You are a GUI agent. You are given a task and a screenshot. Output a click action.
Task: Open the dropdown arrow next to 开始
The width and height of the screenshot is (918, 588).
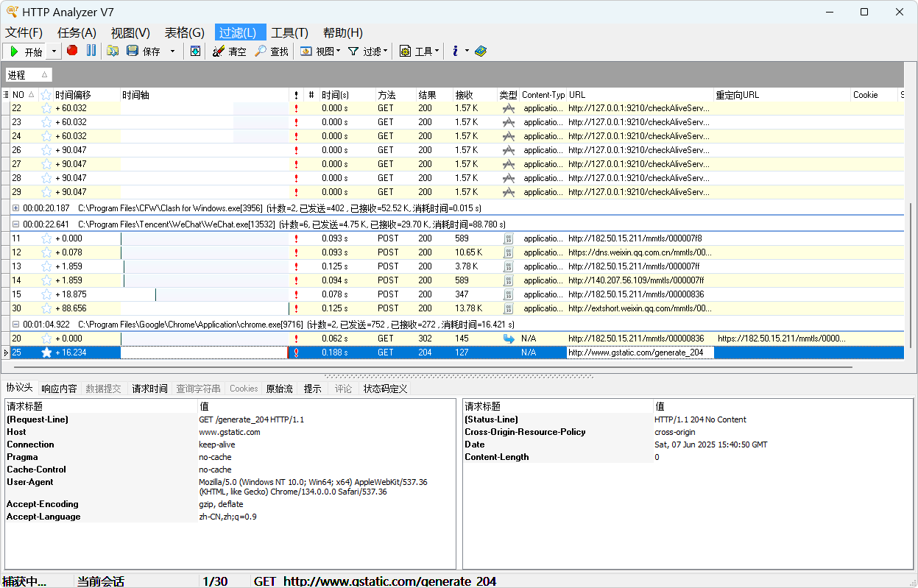point(54,52)
